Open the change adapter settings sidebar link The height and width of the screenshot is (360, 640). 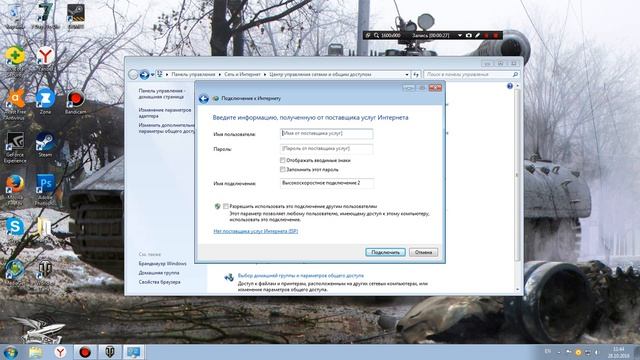(x=164, y=113)
